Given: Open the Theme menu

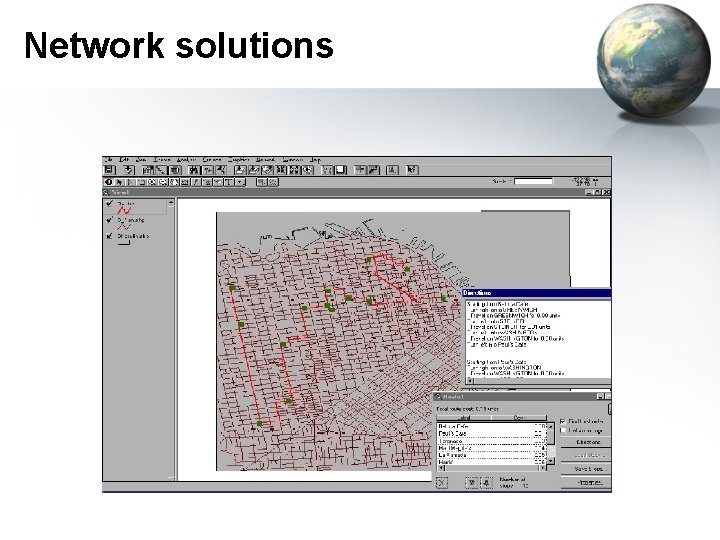Looking at the screenshot, I should [160, 160].
